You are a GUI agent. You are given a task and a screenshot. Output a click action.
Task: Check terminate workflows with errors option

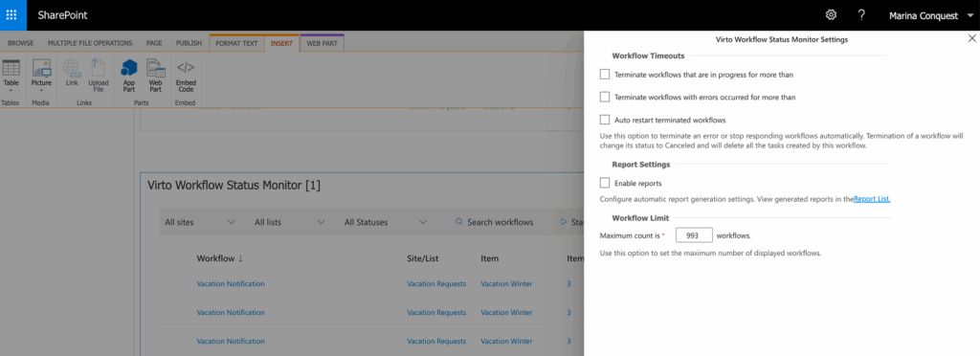tap(605, 97)
